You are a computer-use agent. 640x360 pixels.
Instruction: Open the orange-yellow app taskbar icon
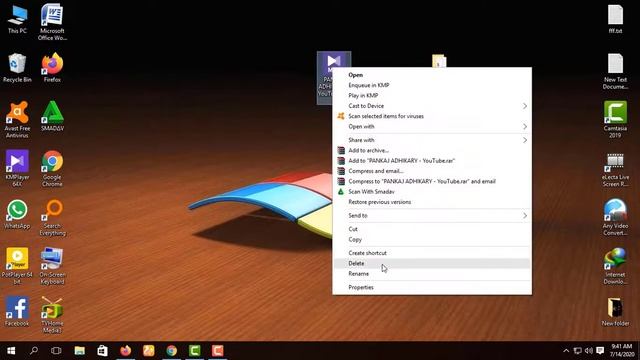tap(149, 351)
